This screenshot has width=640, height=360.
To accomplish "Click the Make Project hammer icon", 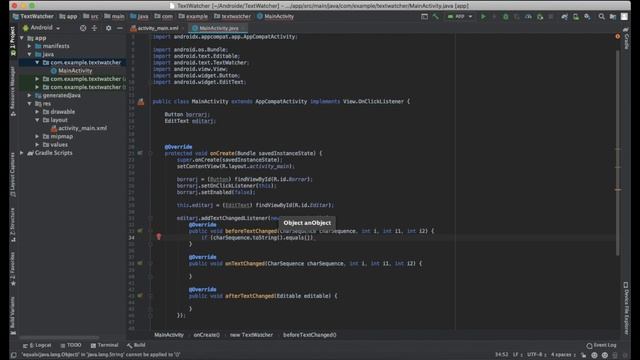I will tap(436, 17).
